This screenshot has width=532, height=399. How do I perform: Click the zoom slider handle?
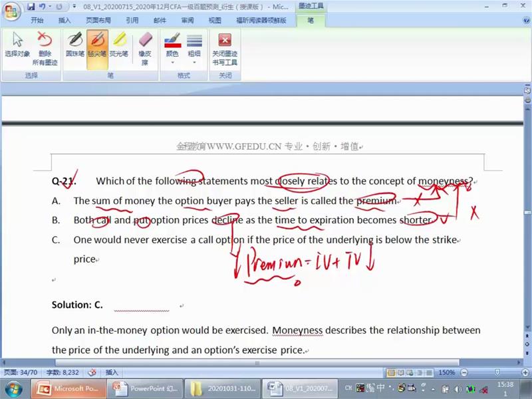click(497, 372)
